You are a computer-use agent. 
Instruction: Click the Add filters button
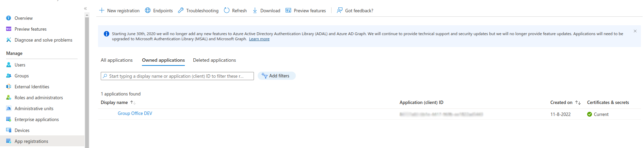(276, 76)
